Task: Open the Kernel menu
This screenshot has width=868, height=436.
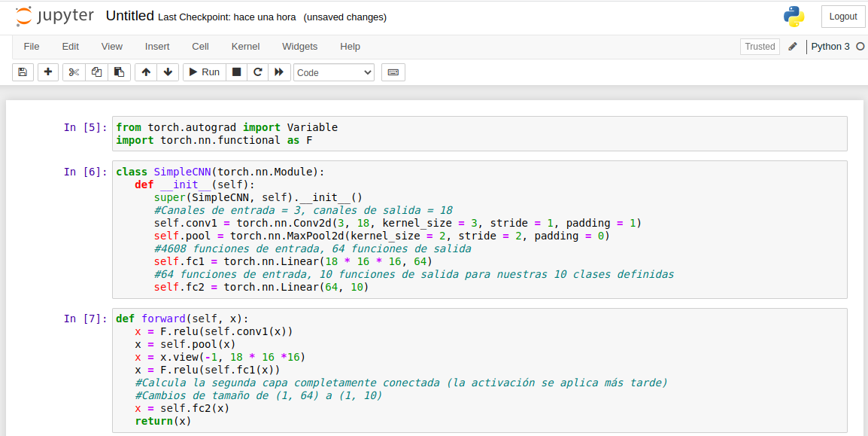Action: pyautogui.click(x=245, y=47)
